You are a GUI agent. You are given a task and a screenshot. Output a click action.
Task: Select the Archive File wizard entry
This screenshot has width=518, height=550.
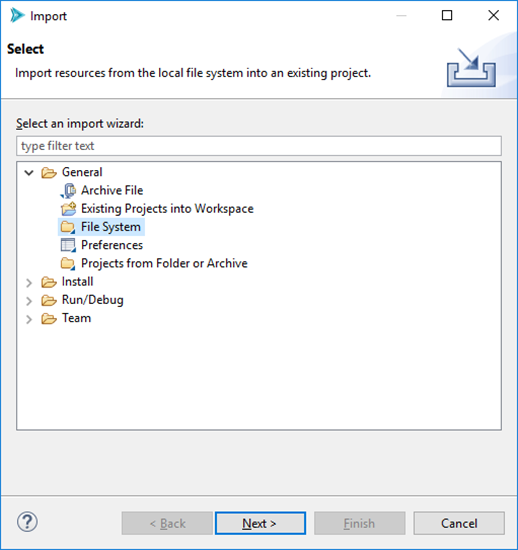[x=112, y=190]
